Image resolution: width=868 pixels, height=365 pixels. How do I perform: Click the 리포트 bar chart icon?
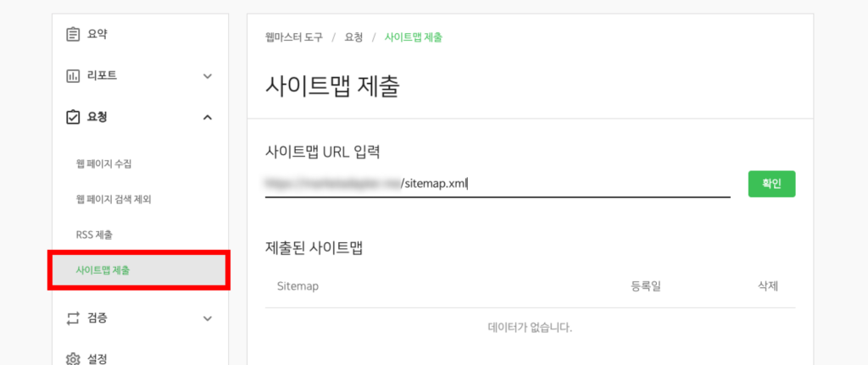73,76
